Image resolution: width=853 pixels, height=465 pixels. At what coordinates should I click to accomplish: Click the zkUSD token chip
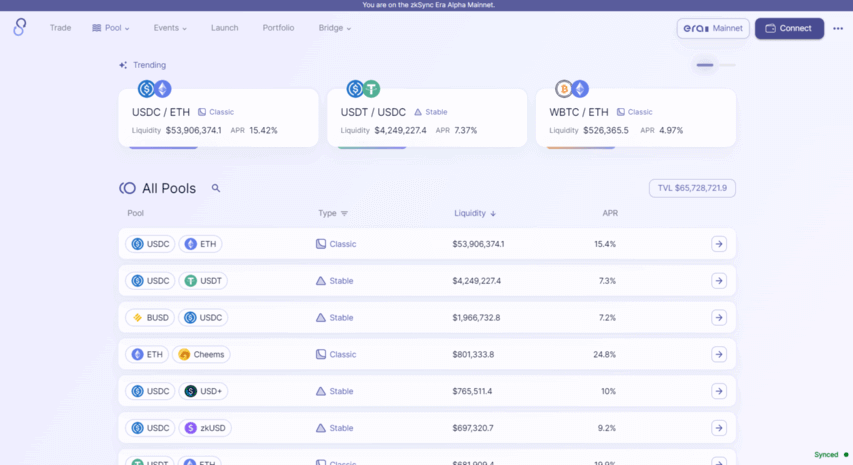tap(205, 428)
